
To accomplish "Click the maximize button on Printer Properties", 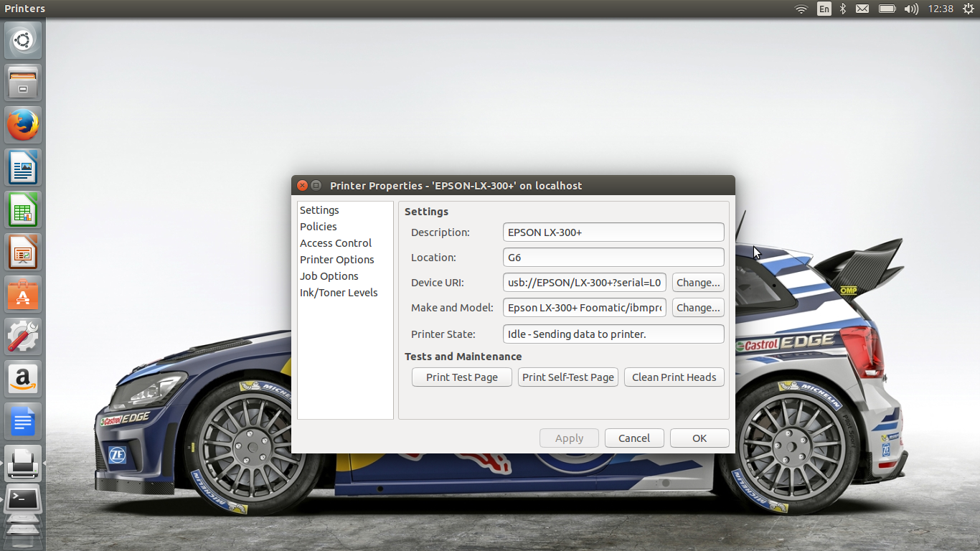I will (x=316, y=185).
